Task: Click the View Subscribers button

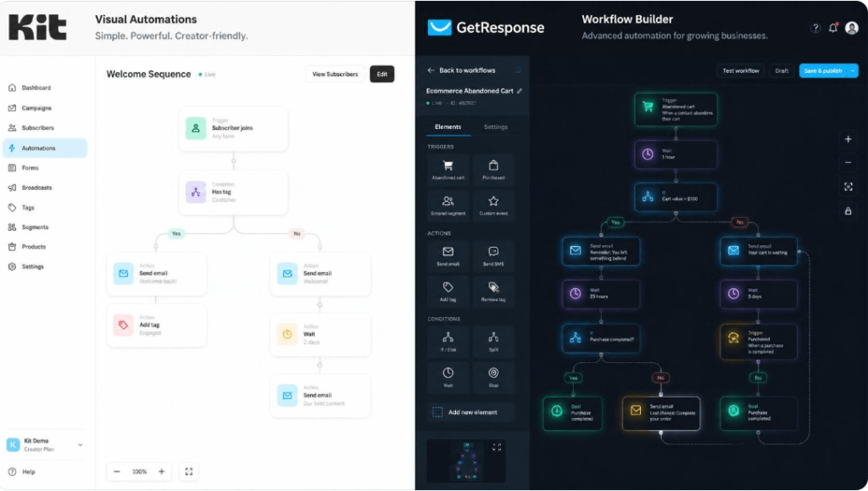Action: 335,74
